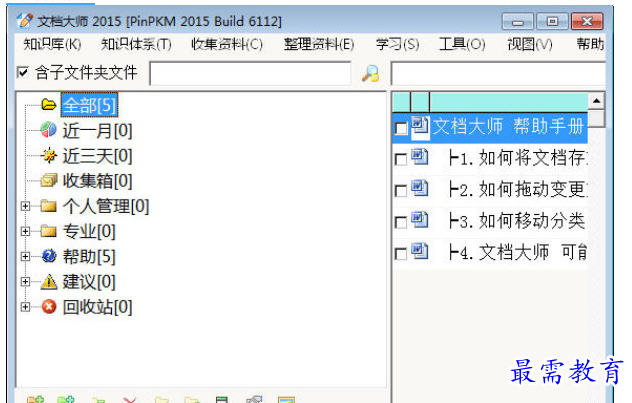The image size is (632, 403).
Task: Open the 帮助 menu in the menu bar
Action: point(590,44)
